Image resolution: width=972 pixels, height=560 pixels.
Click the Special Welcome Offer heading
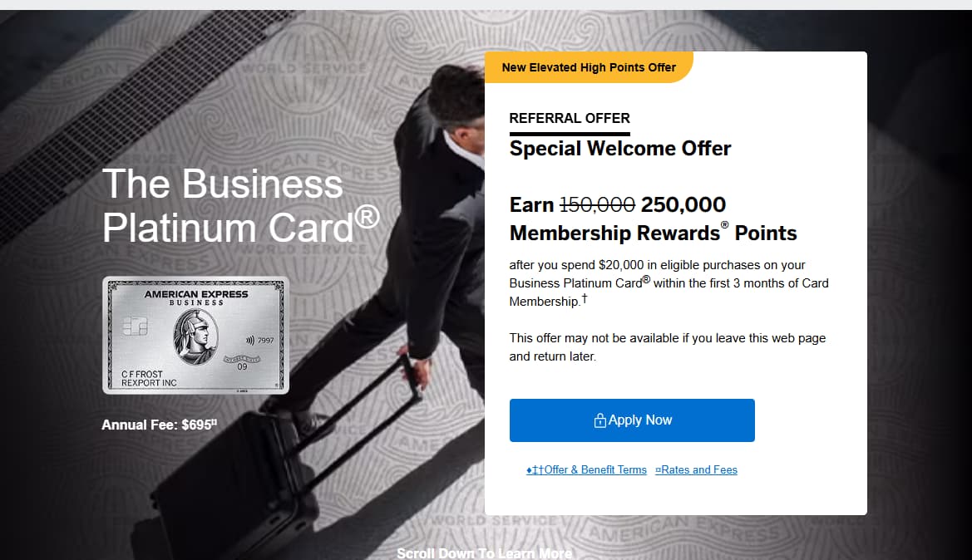click(x=620, y=149)
